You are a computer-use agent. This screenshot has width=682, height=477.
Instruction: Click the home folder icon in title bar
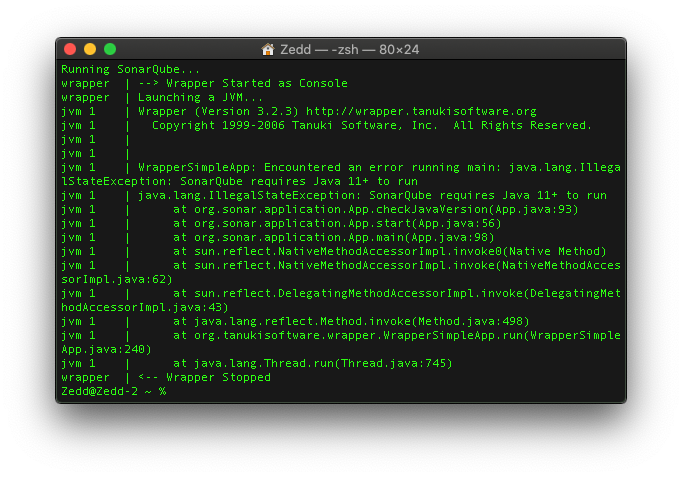pyautogui.click(x=268, y=49)
